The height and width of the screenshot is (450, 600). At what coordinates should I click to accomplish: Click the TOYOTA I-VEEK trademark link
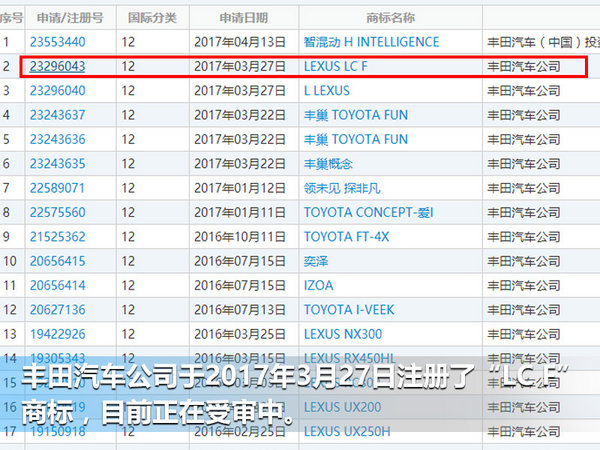click(x=349, y=310)
